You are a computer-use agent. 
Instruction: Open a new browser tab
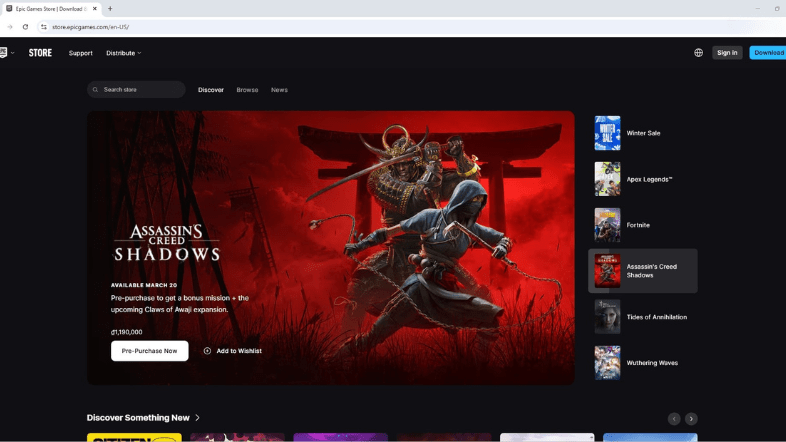point(110,8)
